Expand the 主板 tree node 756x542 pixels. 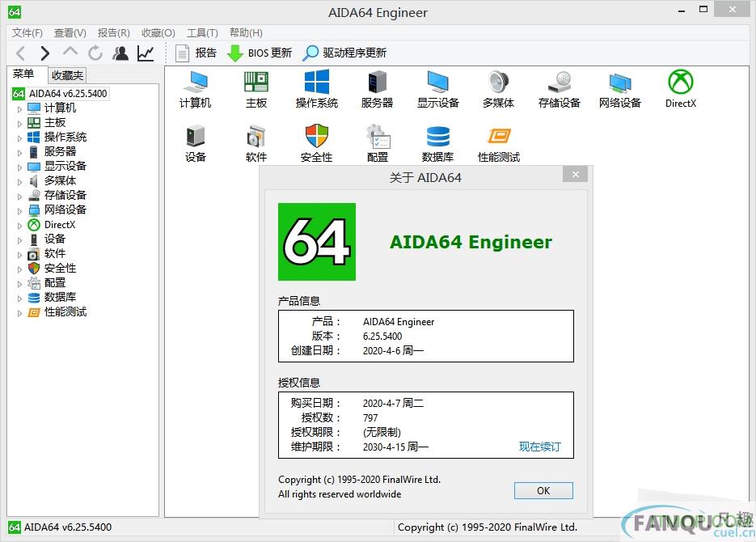19,124
